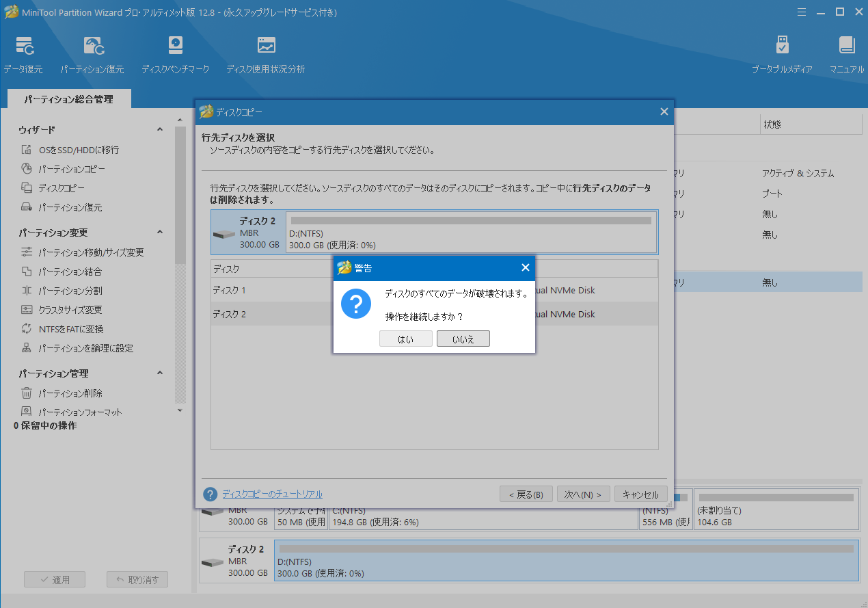Image resolution: width=868 pixels, height=608 pixels.
Task: Collapse the ウィザード section
Action: 159,129
